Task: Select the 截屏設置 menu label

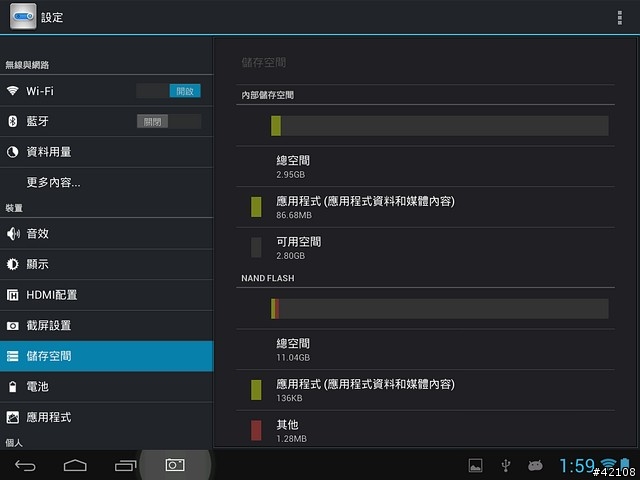Action: (49, 325)
